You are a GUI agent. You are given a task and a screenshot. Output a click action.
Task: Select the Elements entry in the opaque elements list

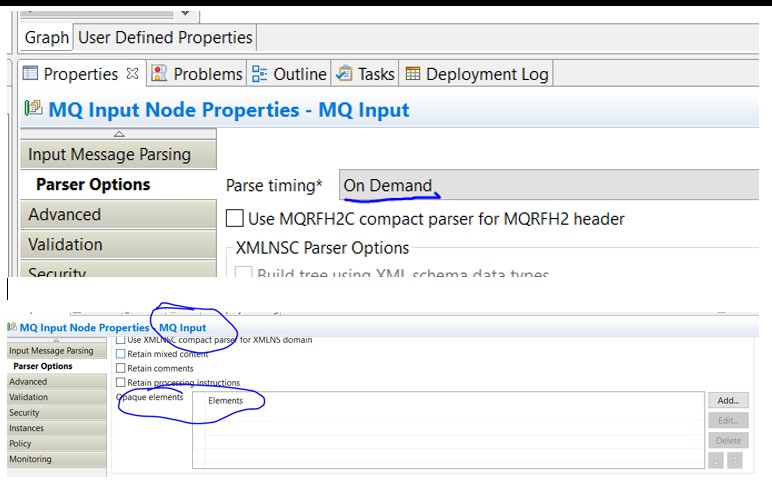pos(225,401)
